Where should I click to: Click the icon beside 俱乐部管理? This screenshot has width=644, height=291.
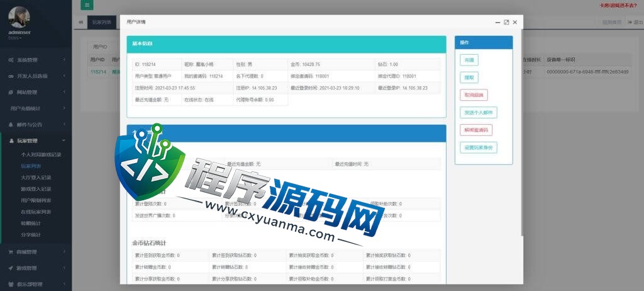(x=11, y=284)
